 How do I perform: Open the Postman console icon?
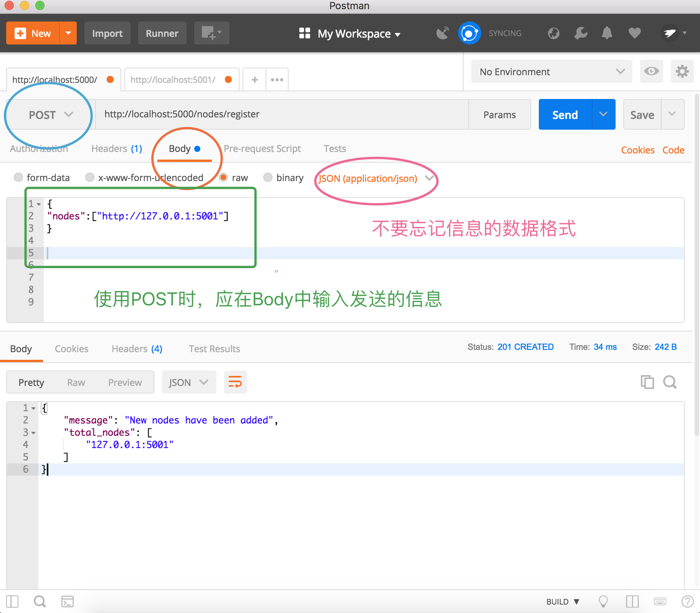68,601
